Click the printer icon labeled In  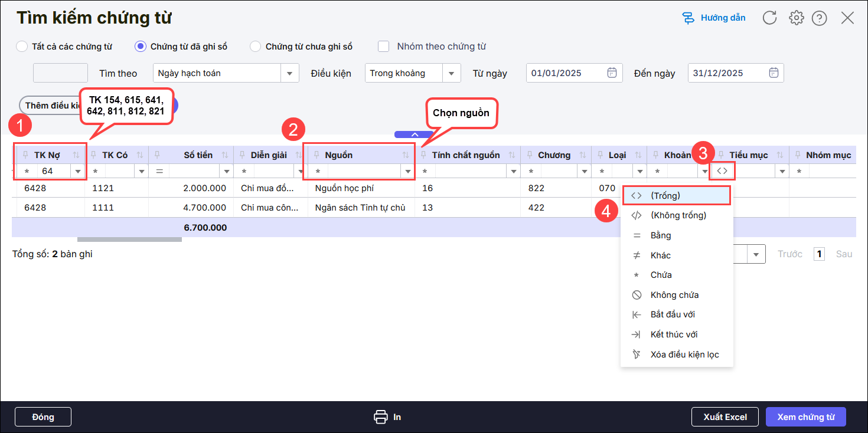381,417
